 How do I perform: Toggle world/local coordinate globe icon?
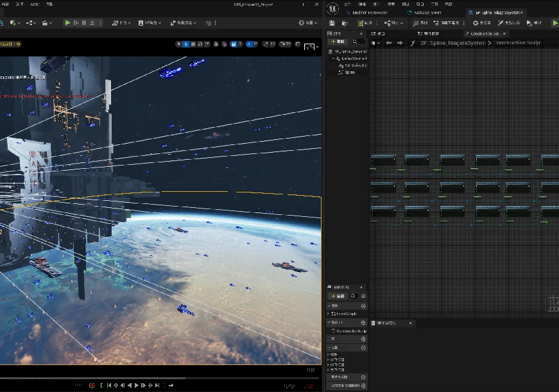[216, 44]
